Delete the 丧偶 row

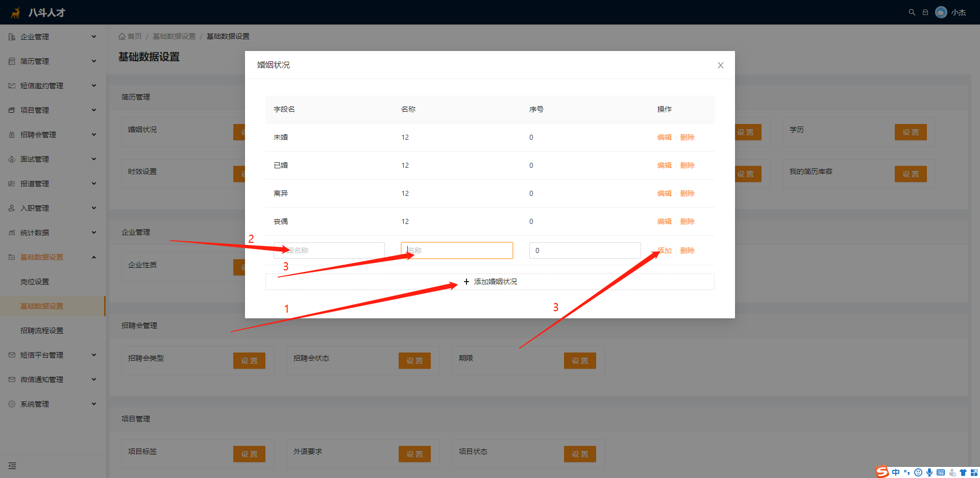pos(688,221)
